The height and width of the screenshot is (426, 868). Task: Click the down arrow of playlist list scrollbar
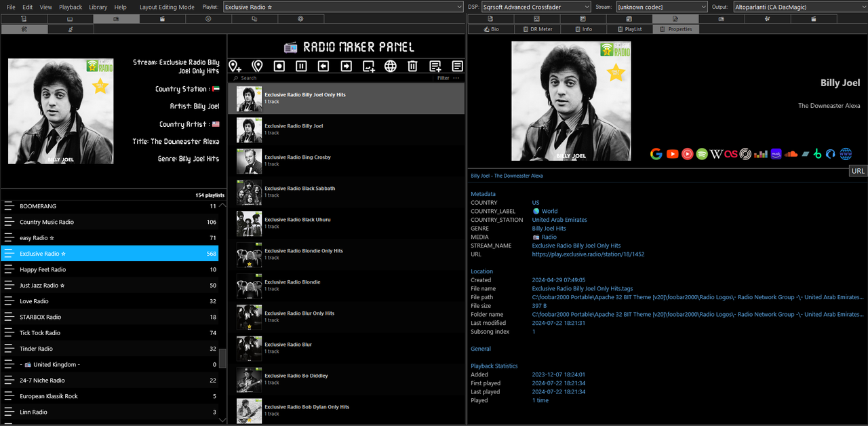coord(222,421)
